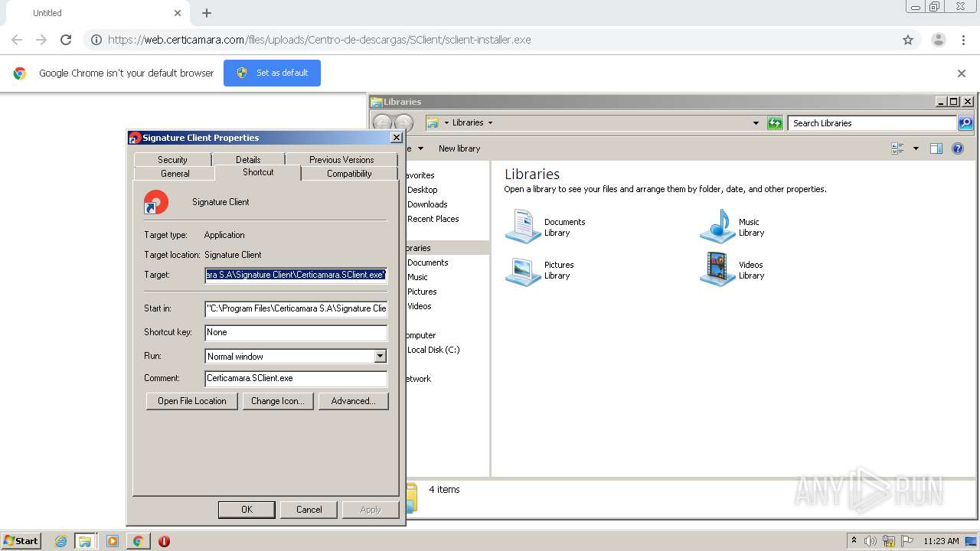Open the Chrome profile avatar

pyautogui.click(x=938, y=40)
